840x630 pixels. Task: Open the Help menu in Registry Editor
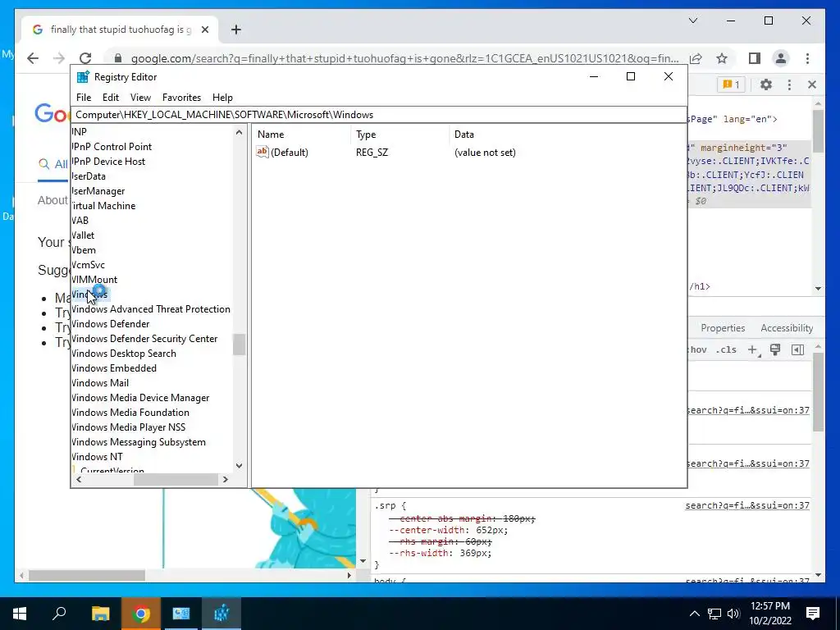[222, 98]
